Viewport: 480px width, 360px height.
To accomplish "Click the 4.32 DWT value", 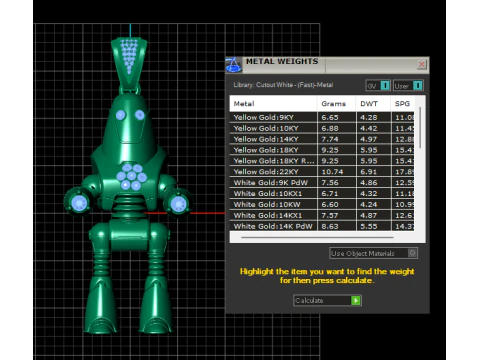I will click(x=369, y=194).
